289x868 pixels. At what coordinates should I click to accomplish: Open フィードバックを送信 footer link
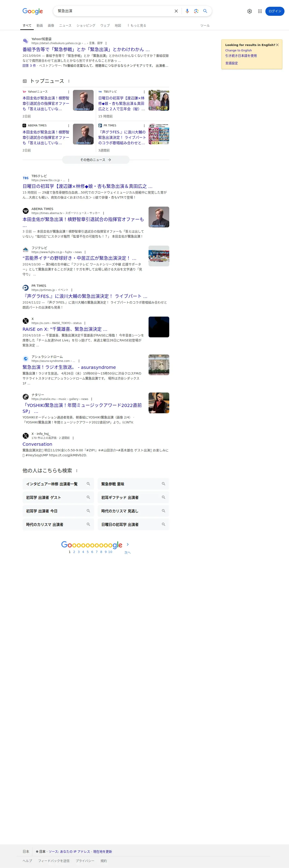tap(54, 861)
